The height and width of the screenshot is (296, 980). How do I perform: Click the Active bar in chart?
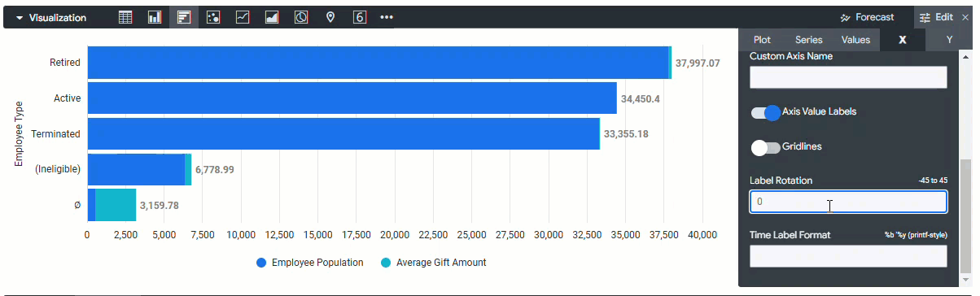point(352,98)
